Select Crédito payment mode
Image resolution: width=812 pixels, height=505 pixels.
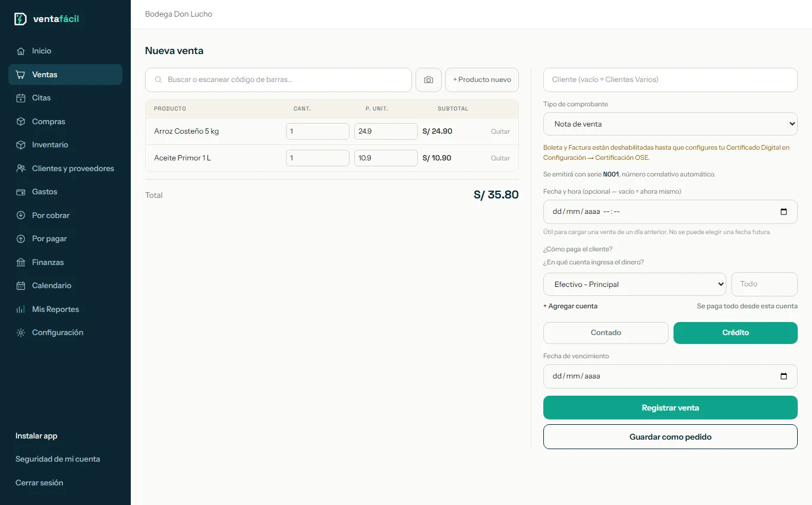735,333
